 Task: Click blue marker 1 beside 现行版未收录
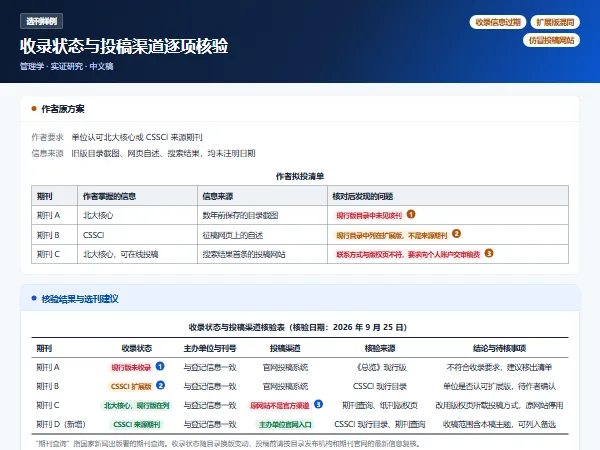coord(160,366)
